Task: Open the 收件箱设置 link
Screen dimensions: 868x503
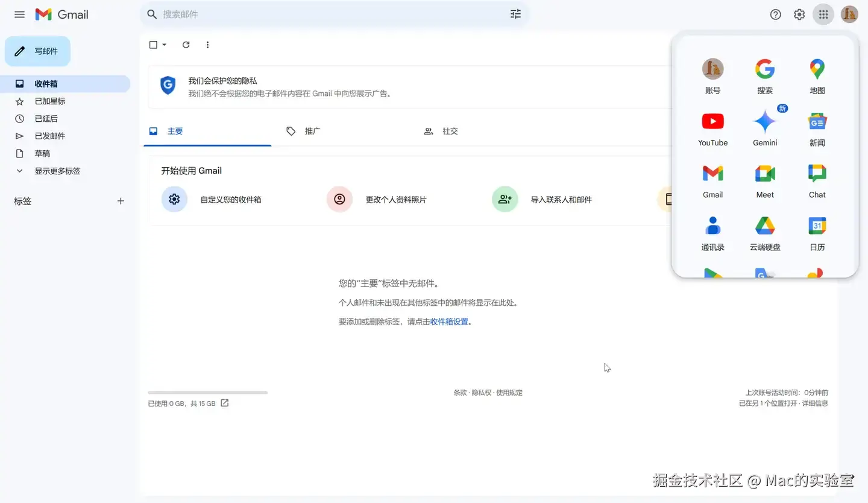Action: [449, 322]
